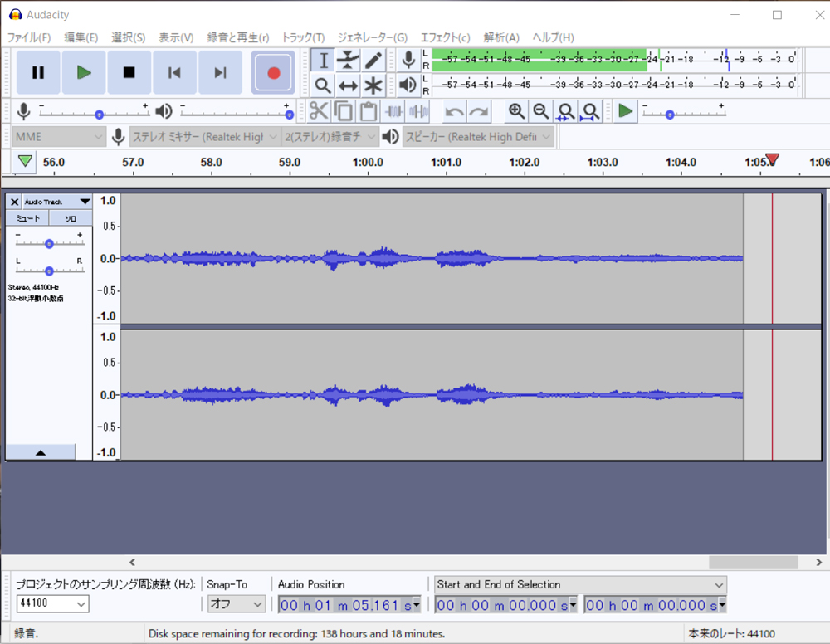This screenshot has height=644, width=830.
Task: Select the Envelope tool
Action: 349,60
